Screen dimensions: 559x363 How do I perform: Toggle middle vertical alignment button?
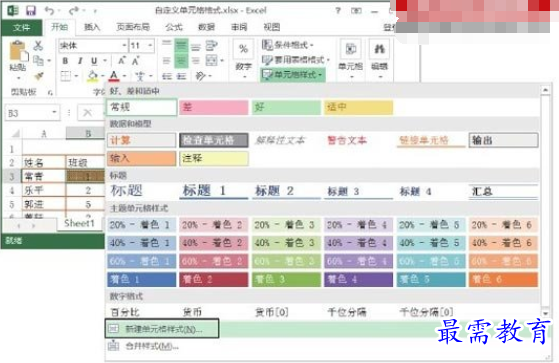coord(181,46)
